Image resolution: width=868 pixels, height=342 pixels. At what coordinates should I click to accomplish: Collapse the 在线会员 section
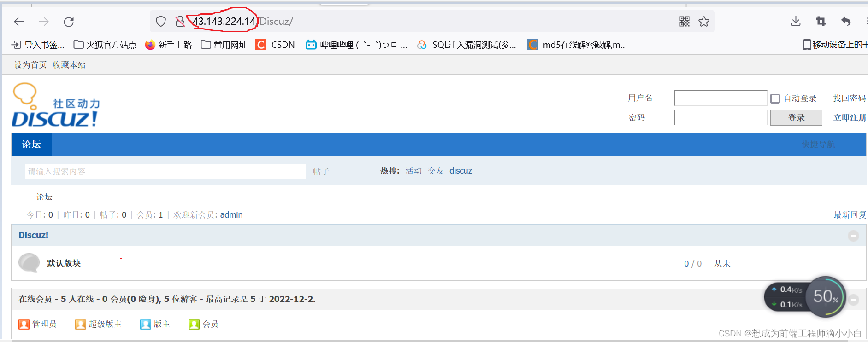click(x=853, y=299)
